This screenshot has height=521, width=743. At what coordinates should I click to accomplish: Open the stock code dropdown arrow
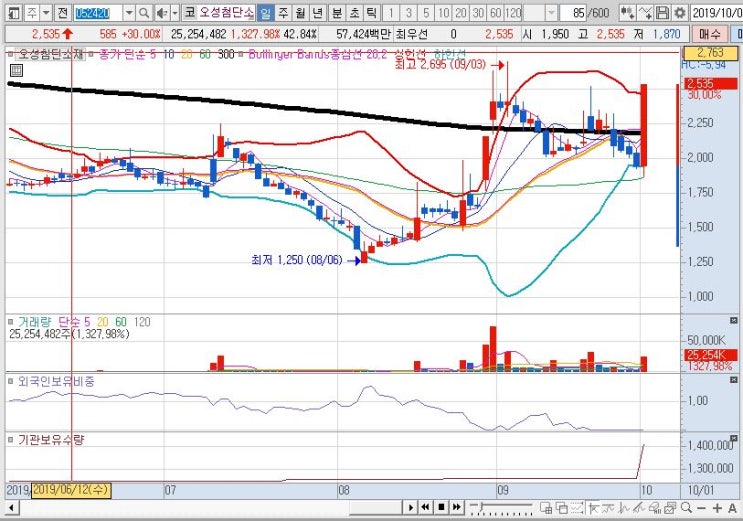[x=129, y=13]
